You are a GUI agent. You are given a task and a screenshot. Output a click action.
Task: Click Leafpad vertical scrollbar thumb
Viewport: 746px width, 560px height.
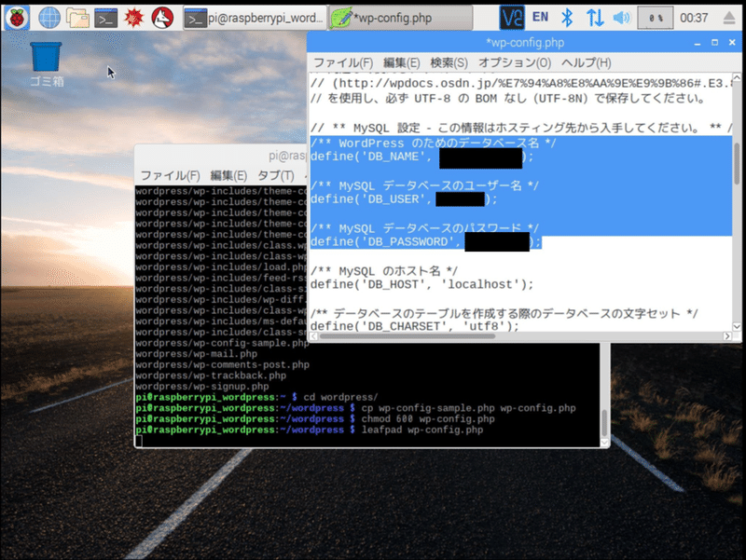point(737,163)
